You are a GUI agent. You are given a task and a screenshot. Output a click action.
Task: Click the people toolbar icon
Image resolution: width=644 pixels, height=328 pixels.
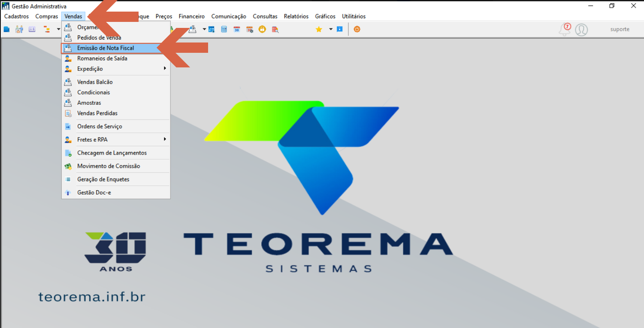[19, 29]
